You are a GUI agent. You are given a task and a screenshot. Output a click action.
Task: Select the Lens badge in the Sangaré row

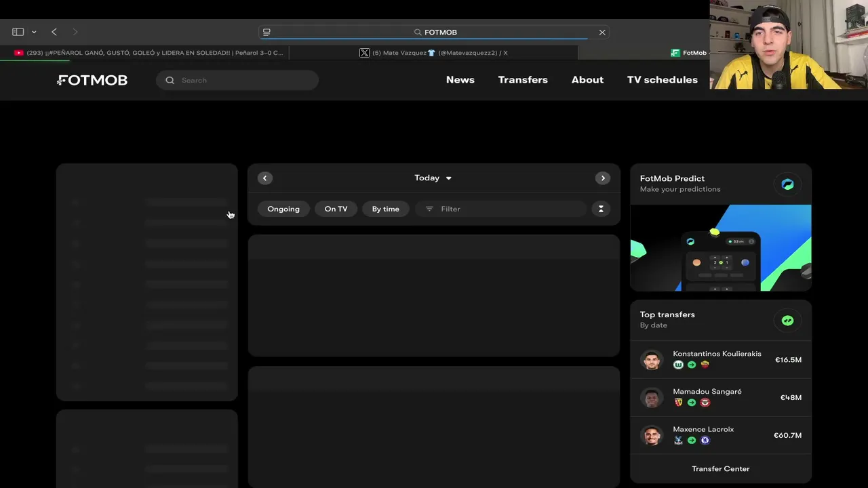(x=678, y=403)
